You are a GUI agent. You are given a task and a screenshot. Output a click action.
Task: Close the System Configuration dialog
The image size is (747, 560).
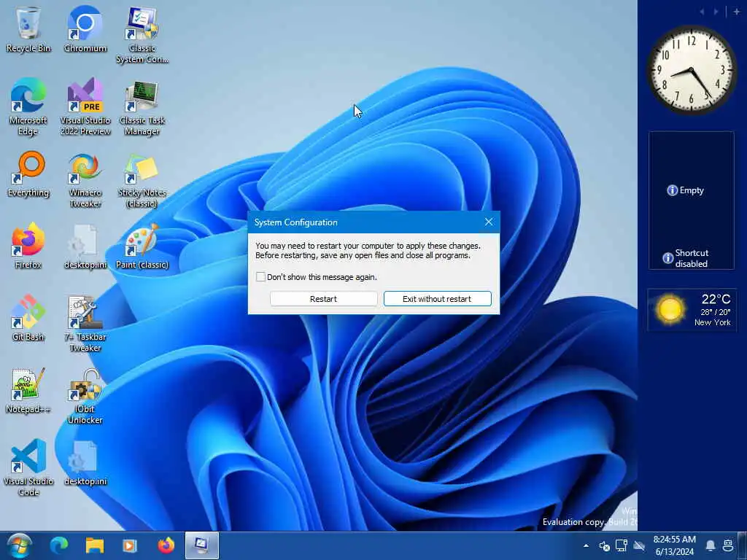489,222
